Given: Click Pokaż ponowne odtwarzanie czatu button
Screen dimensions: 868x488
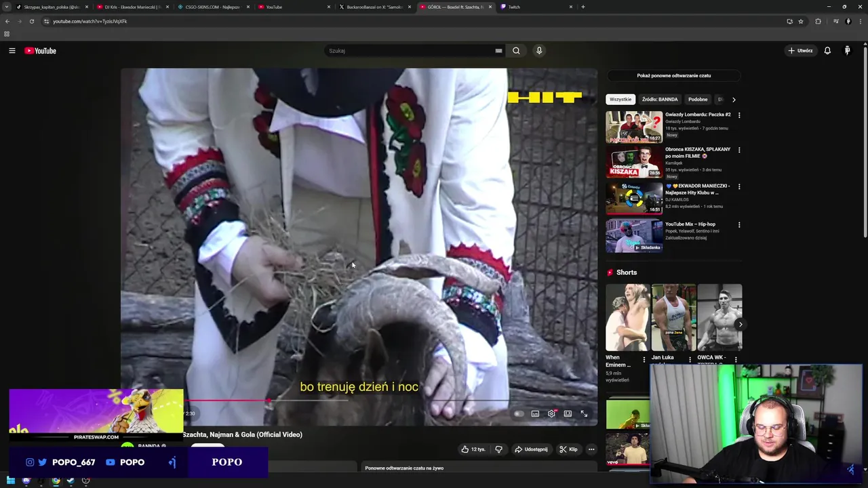Looking at the screenshot, I should (674, 76).
